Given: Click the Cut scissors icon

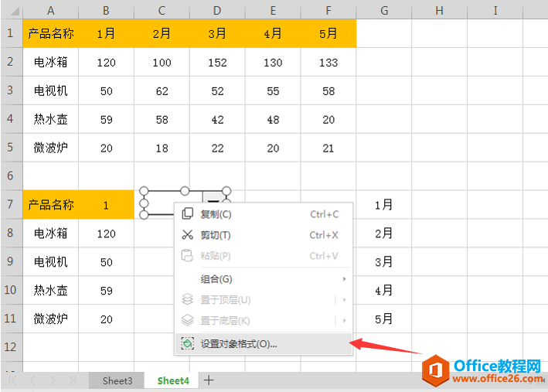Looking at the screenshot, I should 187,235.
